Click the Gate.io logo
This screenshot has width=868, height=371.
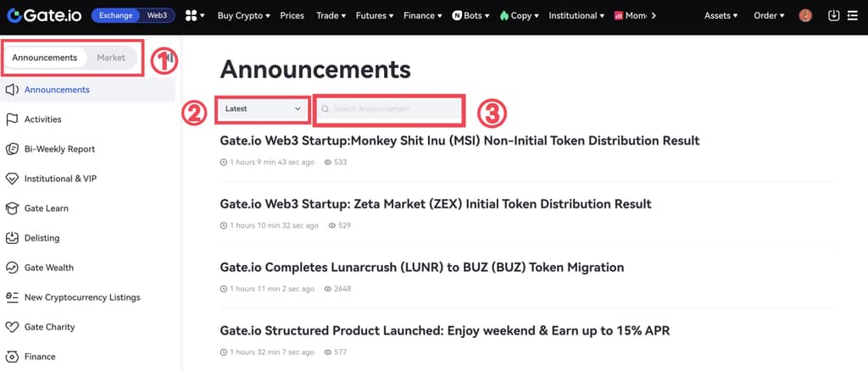coord(42,15)
